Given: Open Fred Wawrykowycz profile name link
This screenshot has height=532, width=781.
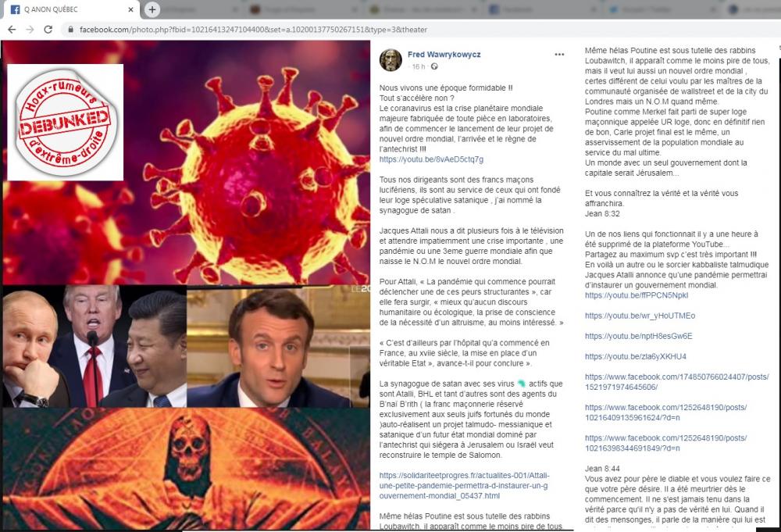Looking at the screenshot, I should point(444,55).
